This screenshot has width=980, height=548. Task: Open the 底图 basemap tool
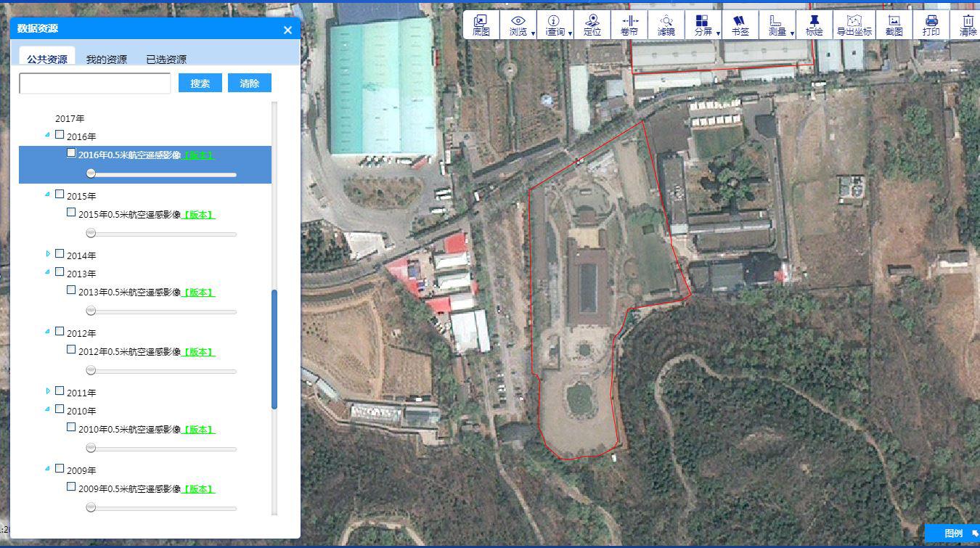pyautogui.click(x=481, y=25)
